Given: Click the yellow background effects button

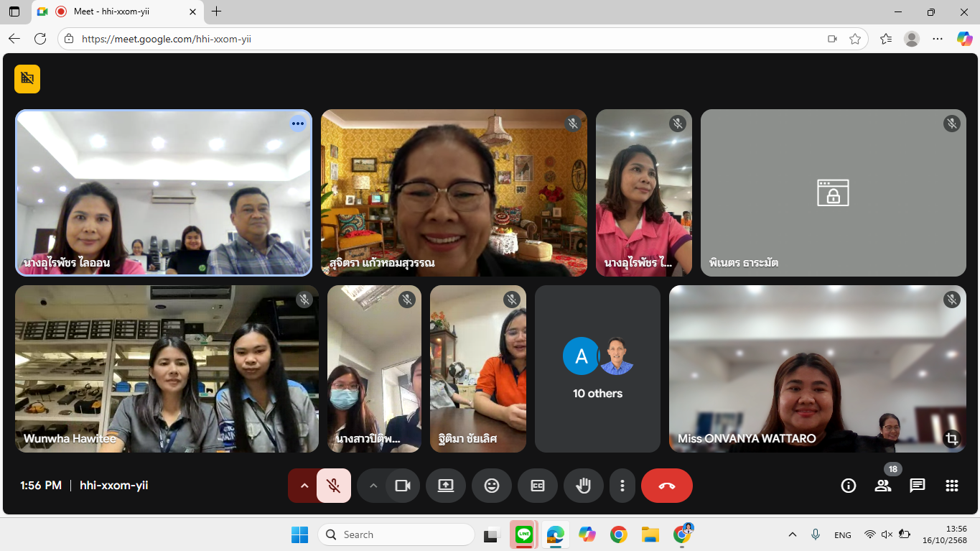Looking at the screenshot, I should tap(27, 79).
